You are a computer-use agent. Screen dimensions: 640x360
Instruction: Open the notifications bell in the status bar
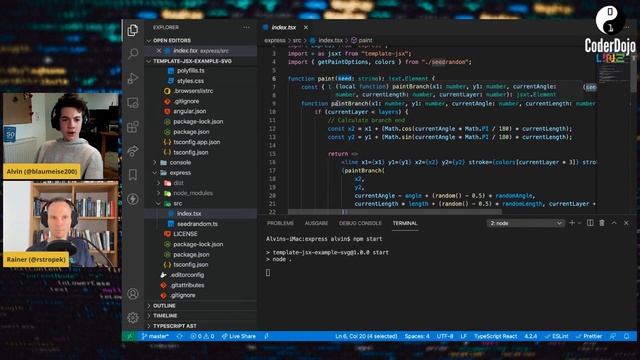click(627, 336)
